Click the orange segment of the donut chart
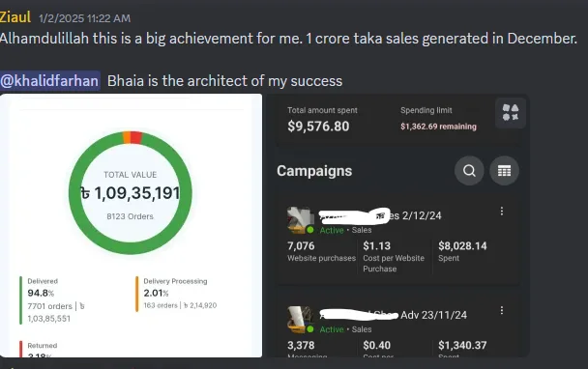588x369 pixels. point(127,137)
